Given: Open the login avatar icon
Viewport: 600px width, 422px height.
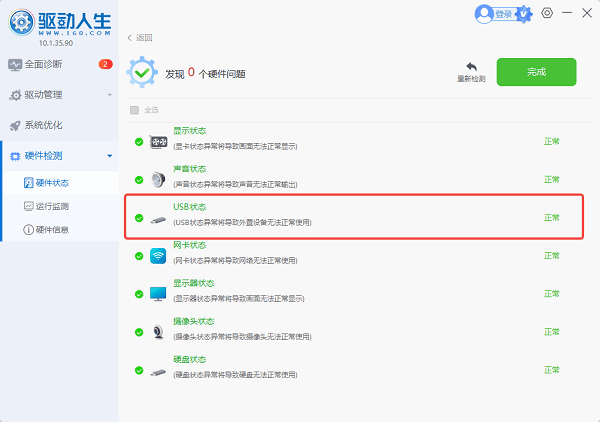Looking at the screenshot, I should [484, 14].
